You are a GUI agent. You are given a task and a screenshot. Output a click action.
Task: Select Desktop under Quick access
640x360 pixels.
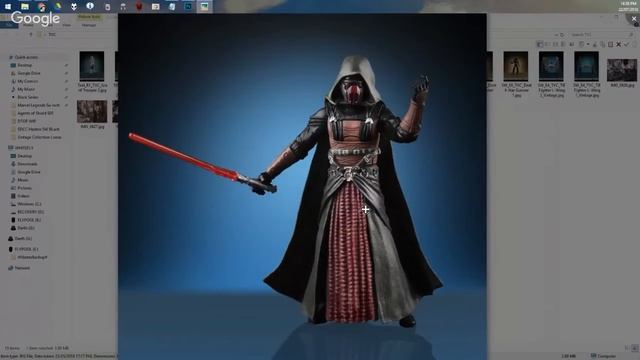point(24,65)
